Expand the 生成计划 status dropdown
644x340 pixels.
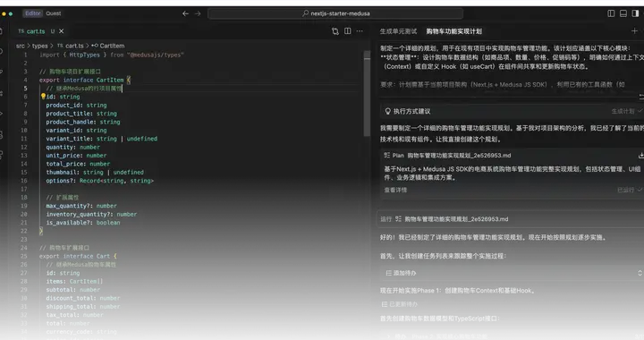(626, 111)
